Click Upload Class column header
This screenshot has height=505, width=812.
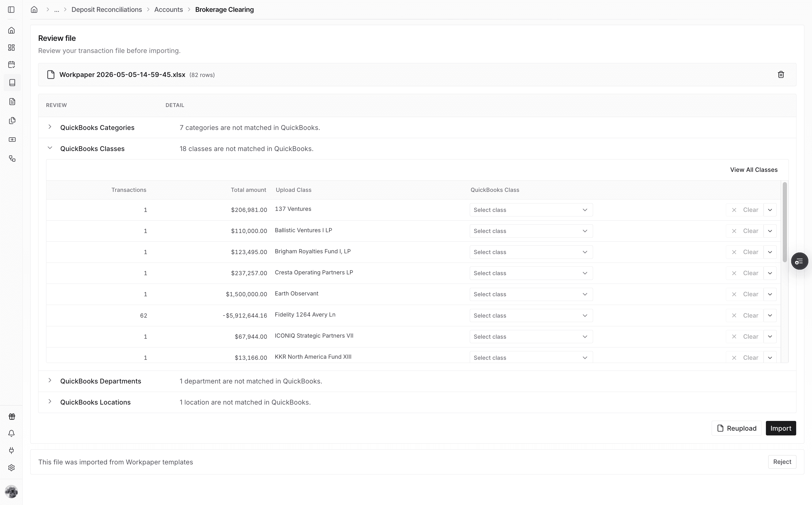(x=294, y=190)
